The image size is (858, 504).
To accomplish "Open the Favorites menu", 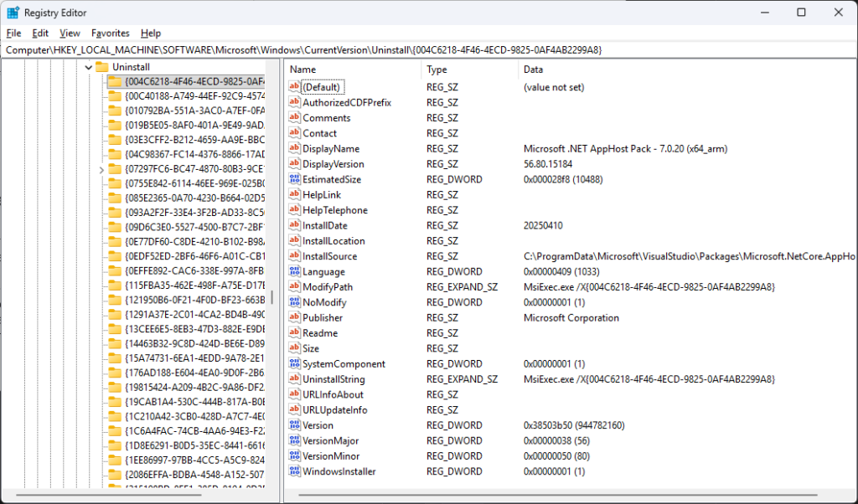I will coord(110,33).
